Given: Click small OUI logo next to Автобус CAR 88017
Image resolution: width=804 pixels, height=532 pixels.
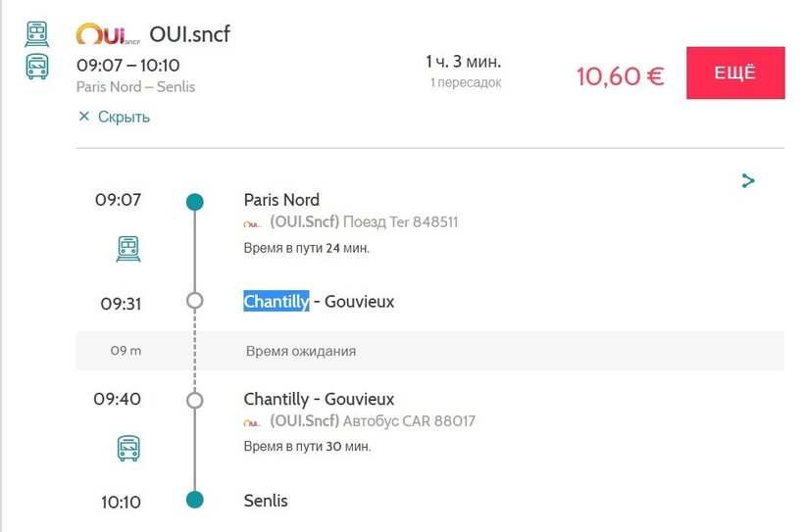Looking at the screenshot, I should [252, 422].
